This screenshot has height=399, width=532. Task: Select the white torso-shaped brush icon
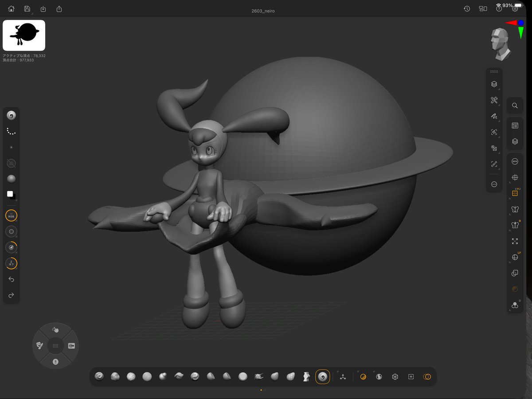pos(306,376)
